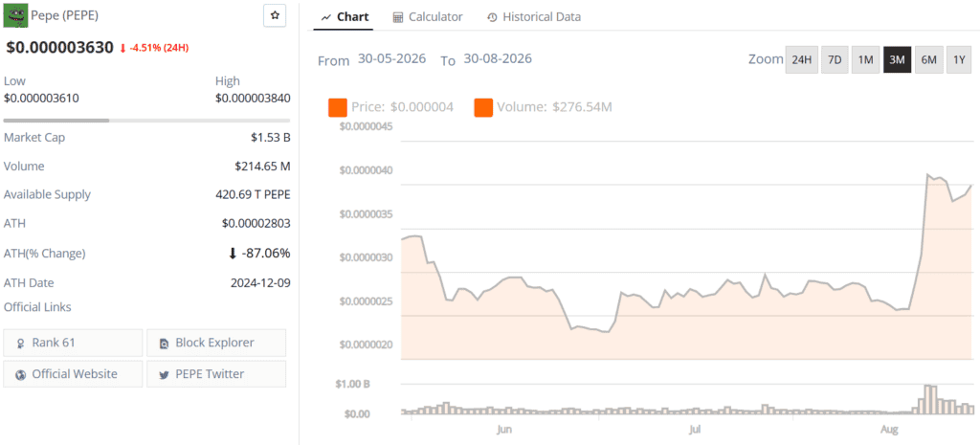Click the Volume value $214.65 M
This screenshot has width=980, height=445.
(262, 167)
